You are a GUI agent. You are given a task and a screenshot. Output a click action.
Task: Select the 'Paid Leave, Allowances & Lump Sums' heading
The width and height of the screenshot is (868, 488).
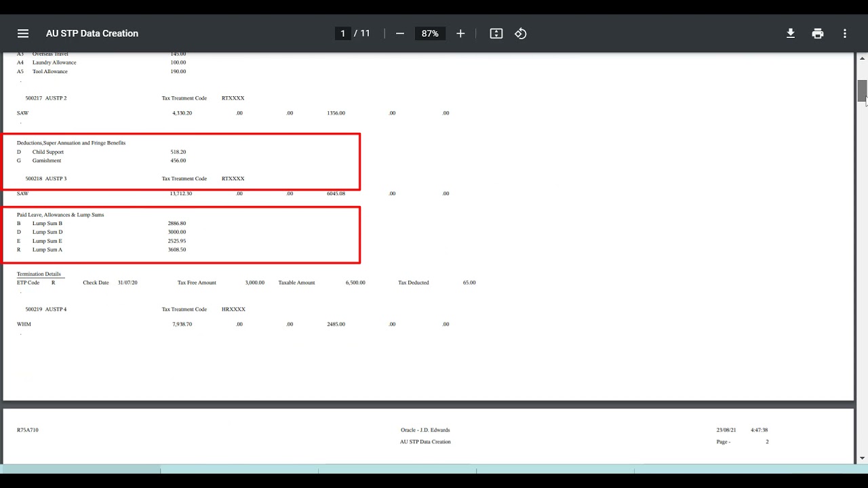click(x=60, y=215)
